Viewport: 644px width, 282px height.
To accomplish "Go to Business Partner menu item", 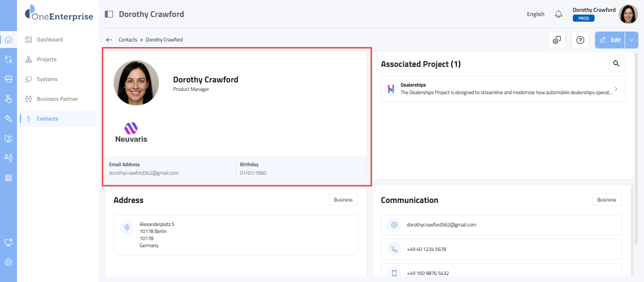I will click(57, 99).
